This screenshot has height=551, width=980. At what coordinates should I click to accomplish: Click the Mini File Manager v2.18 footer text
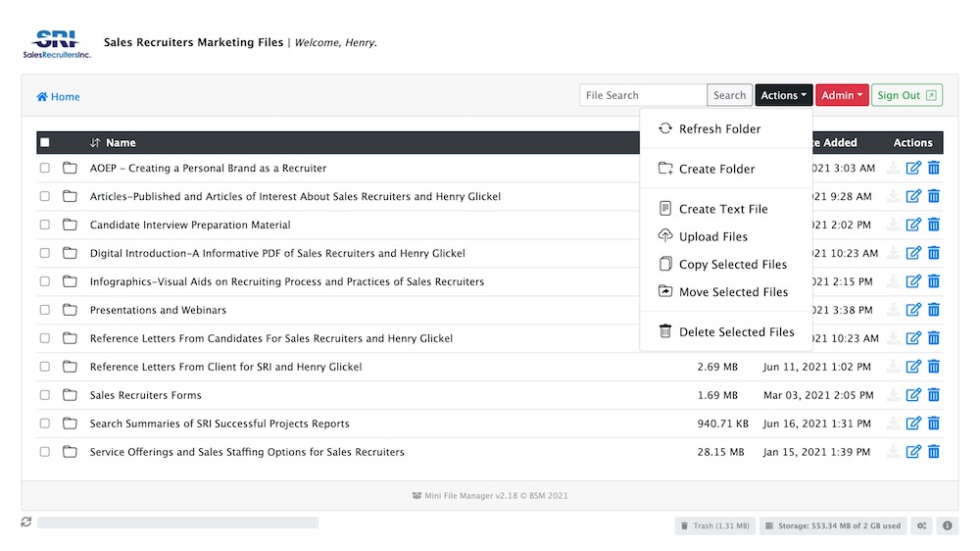point(490,495)
